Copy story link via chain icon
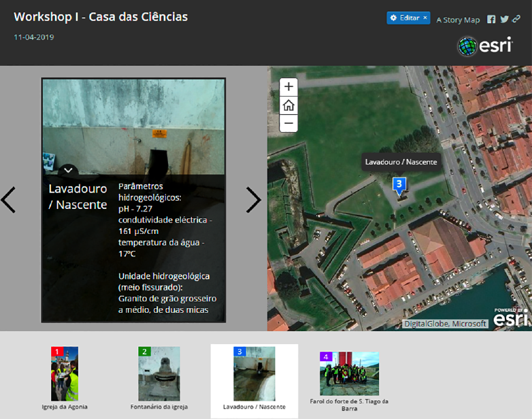Screen dimensions: 532x419 point(516,19)
